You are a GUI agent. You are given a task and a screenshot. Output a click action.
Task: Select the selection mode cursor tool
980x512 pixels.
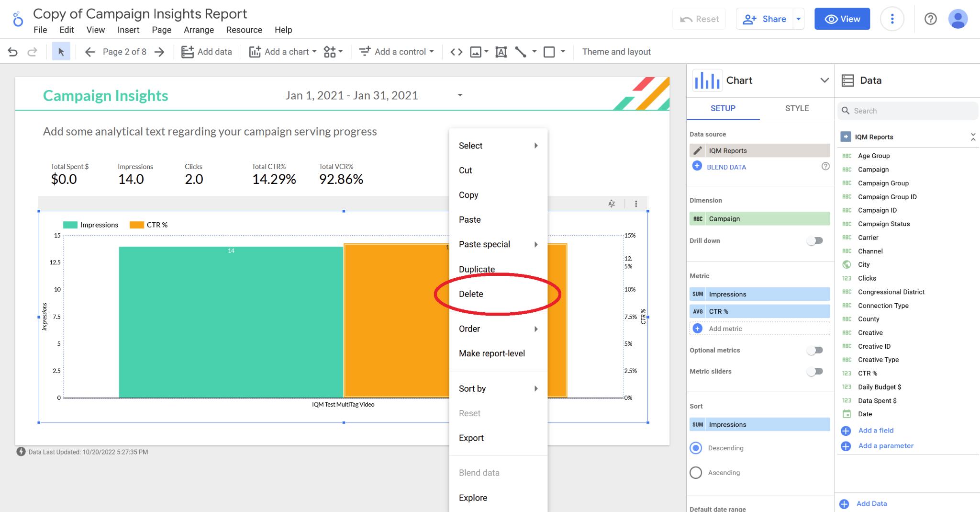tap(61, 52)
